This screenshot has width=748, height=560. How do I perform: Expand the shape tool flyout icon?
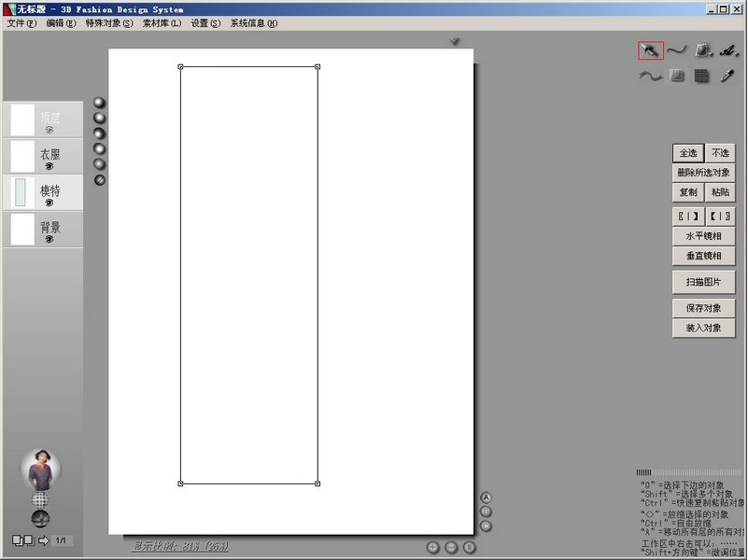coord(703,50)
